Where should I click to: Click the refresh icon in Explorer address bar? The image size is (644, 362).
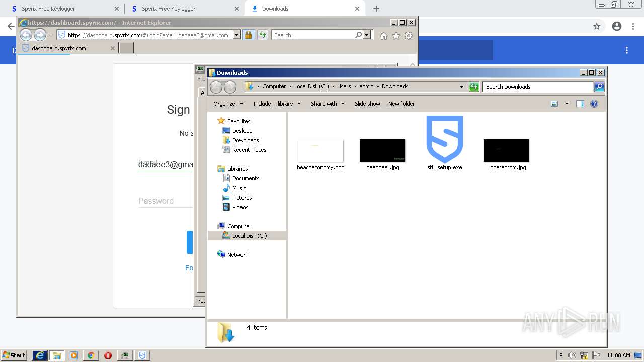474,87
